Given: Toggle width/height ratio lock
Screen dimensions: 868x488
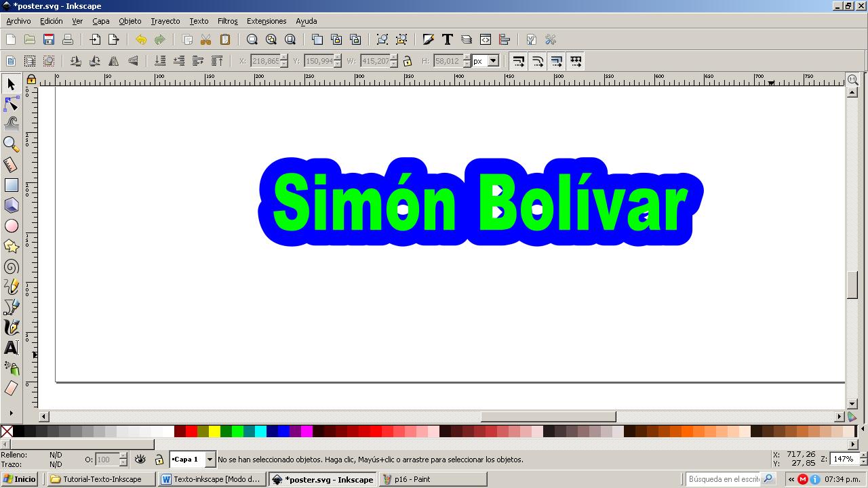Looking at the screenshot, I should point(408,61).
